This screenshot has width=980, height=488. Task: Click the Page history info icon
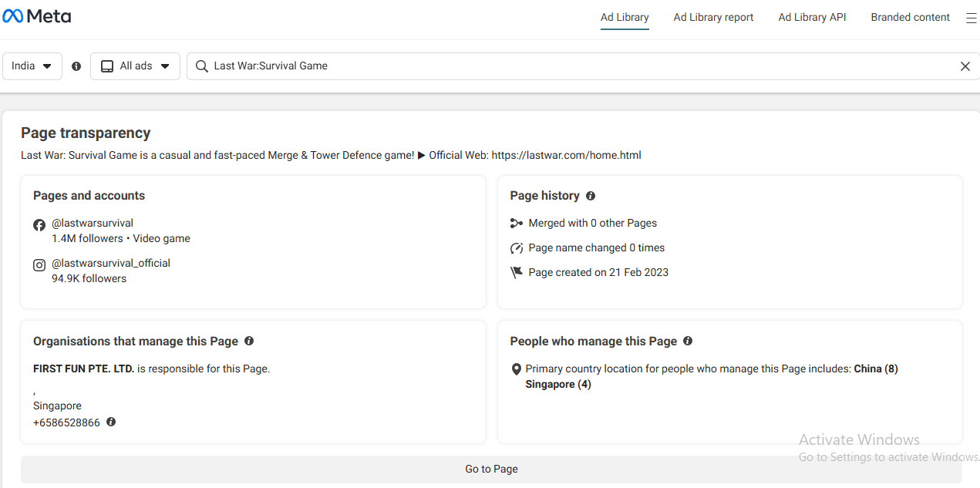(x=591, y=196)
